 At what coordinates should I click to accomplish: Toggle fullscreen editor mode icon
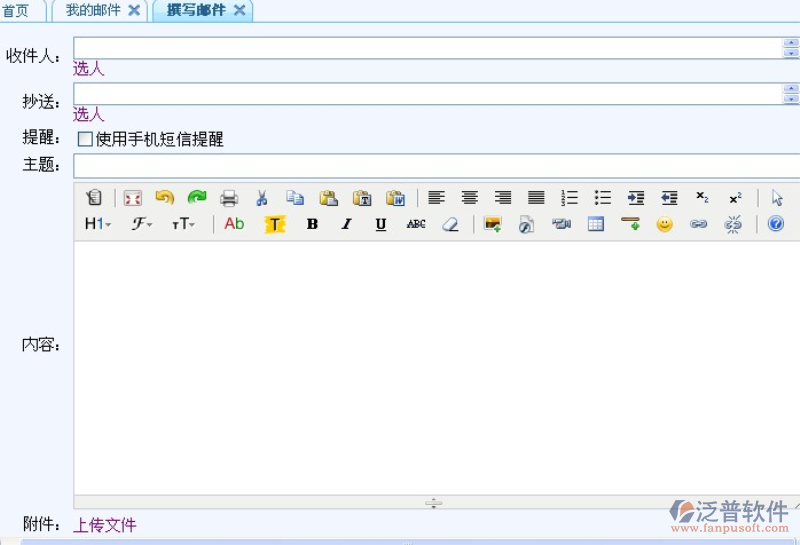pyautogui.click(x=133, y=197)
